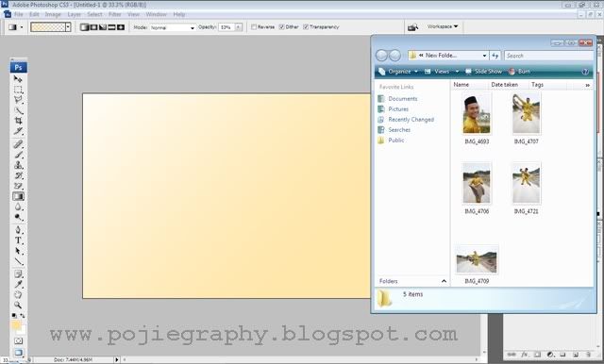Pick the Crop tool
The height and width of the screenshot is (364, 604).
18,121
